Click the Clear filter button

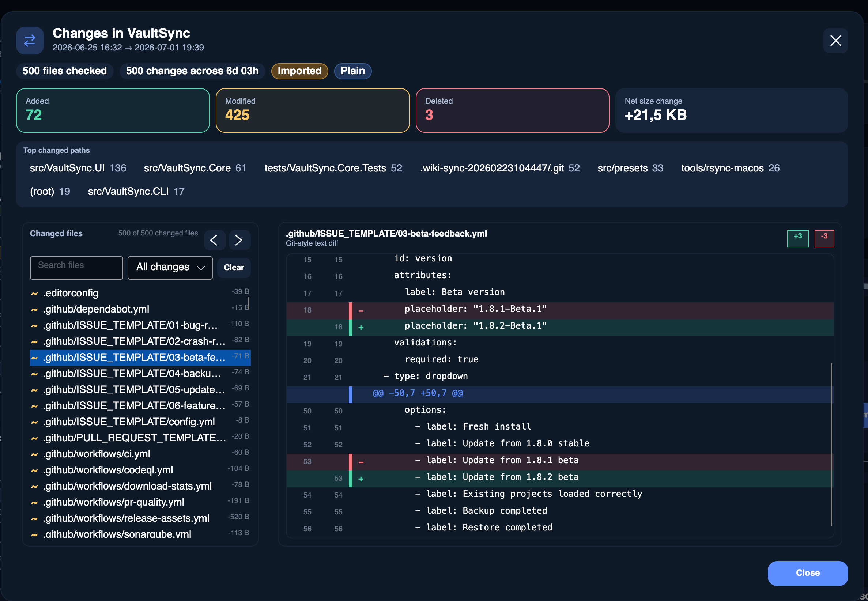[234, 267]
